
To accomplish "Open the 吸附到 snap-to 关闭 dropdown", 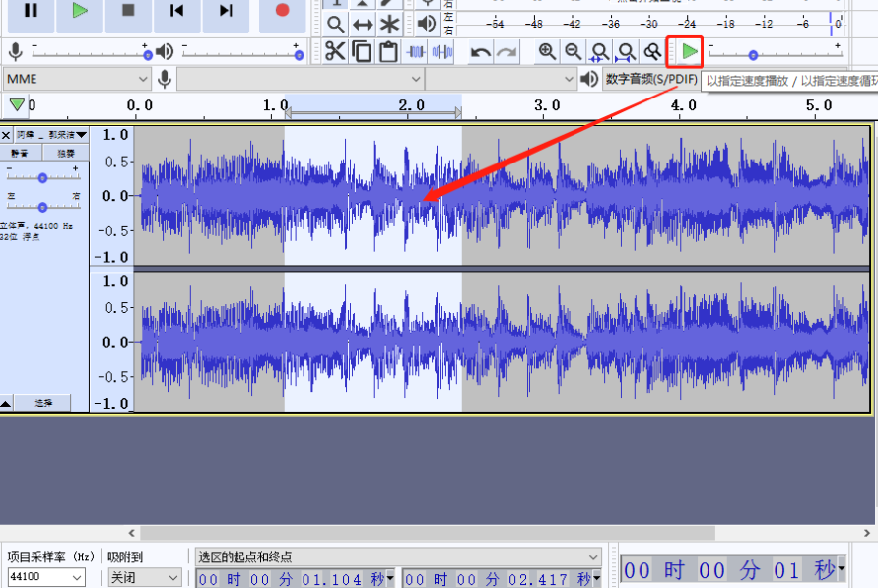I will click(x=145, y=577).
